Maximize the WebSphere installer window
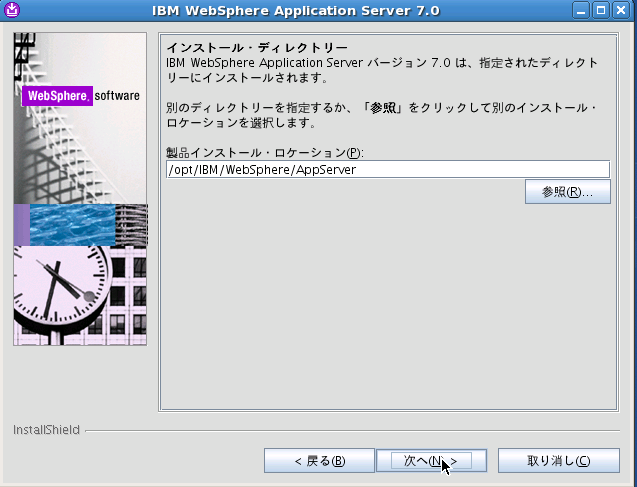Viewport: 637px width, 487px height. coord(604,11)
